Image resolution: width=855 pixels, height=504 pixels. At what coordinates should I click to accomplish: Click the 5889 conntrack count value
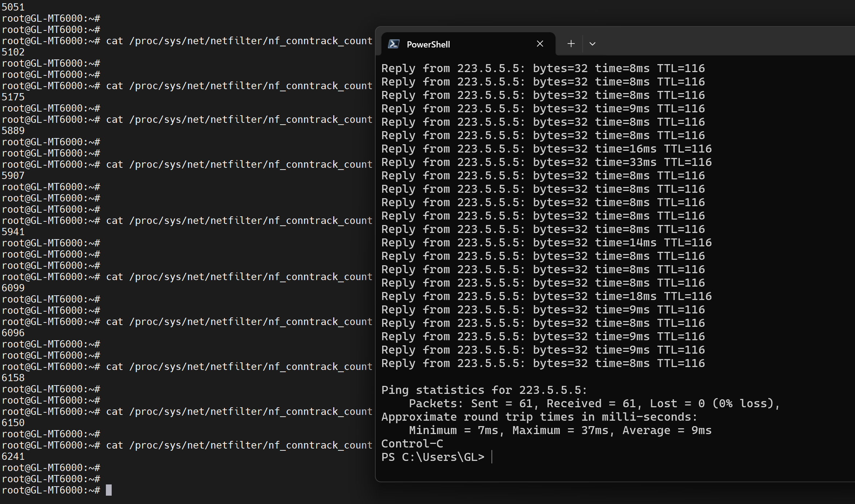(13, 131)
